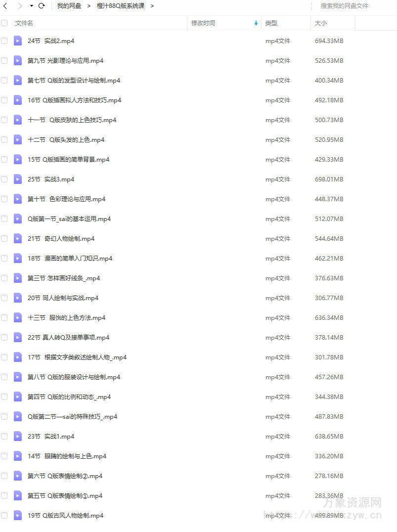This screenshot has height=532, width=397.
Task: Open navigation history dropdown arrow
Action: coord(31,6)
